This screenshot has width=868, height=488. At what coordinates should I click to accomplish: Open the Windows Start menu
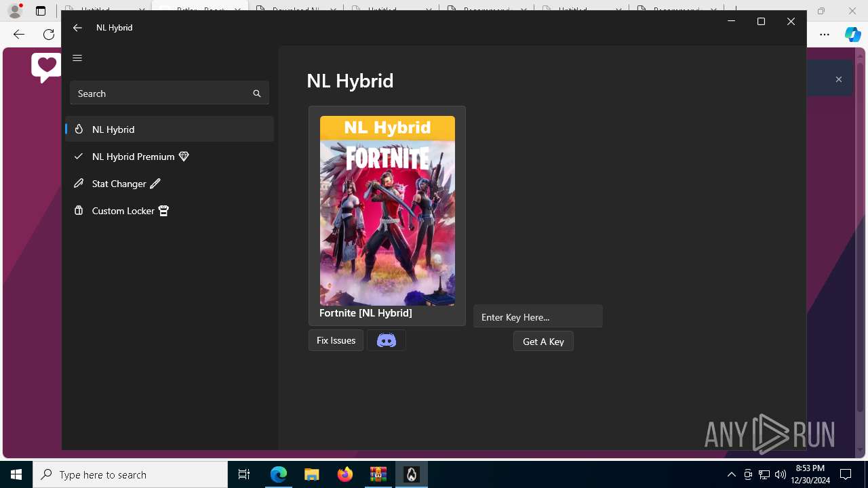tap(16, 474)
